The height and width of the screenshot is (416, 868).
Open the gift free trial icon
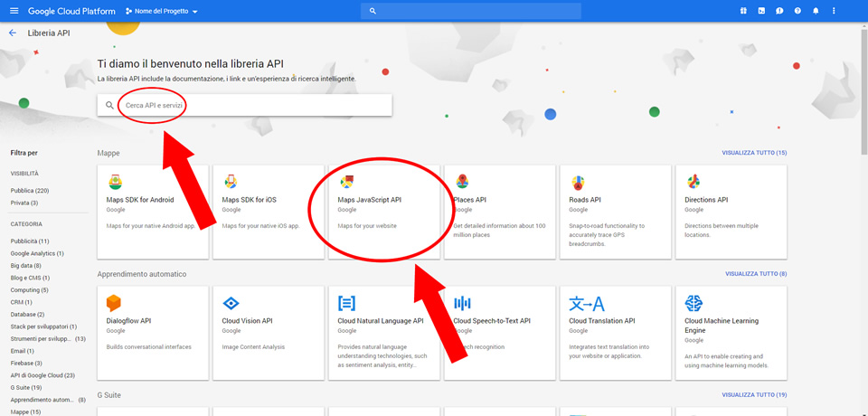point(743,11)
